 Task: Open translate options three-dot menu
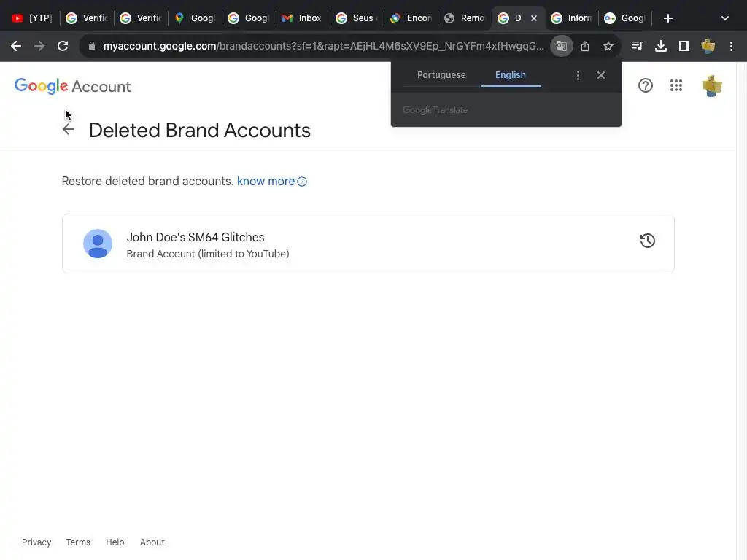[578, 75]
